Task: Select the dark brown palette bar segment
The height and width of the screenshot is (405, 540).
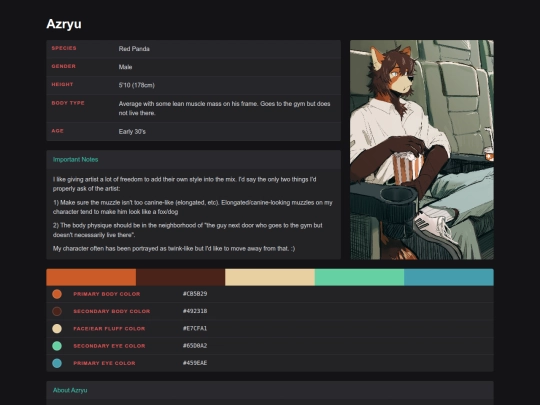Action: pyautogui.click(x=180, y=277)
